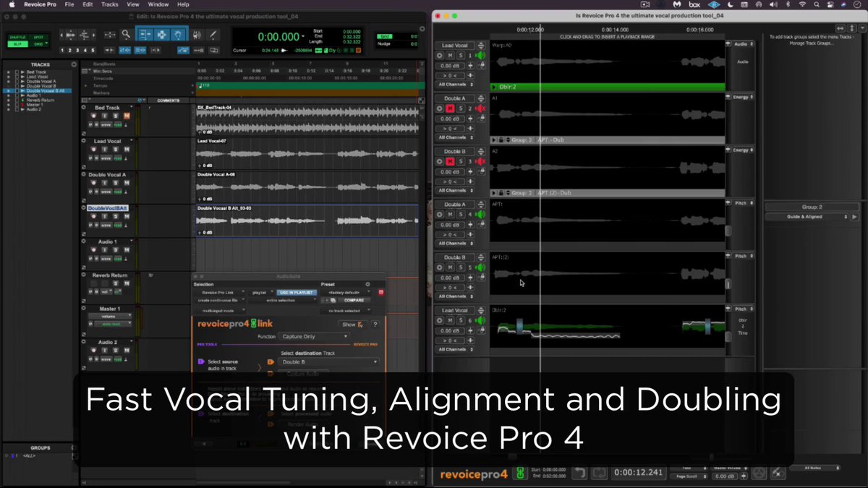Open the Window menu
The image size is (868, 488).
158,4
